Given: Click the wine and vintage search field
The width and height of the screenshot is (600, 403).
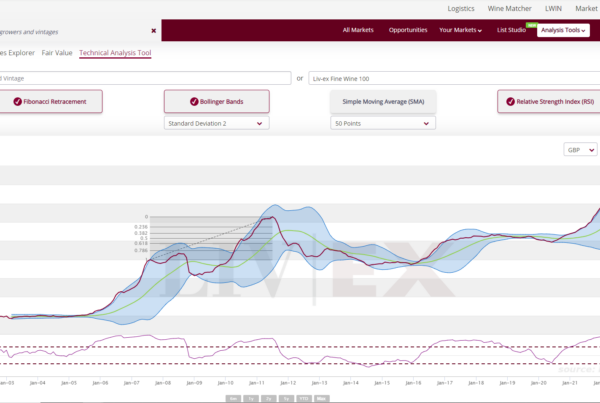Looking at the screenshot, I should (145, 78).
